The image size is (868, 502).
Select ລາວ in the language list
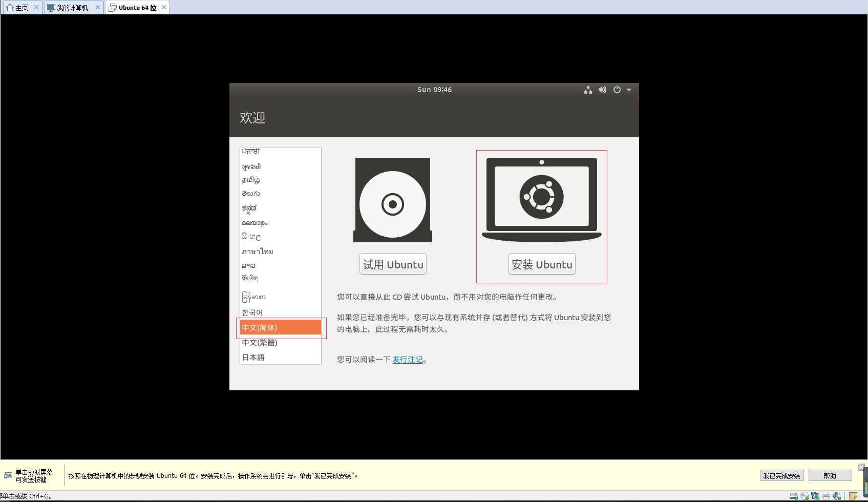281,265
